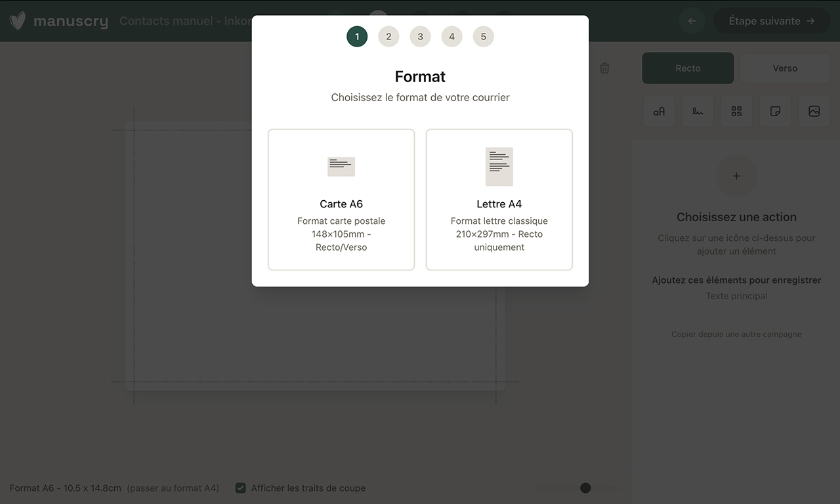Jump to step 5 in wizard
840x504 pixels.
tap(483, 37)
